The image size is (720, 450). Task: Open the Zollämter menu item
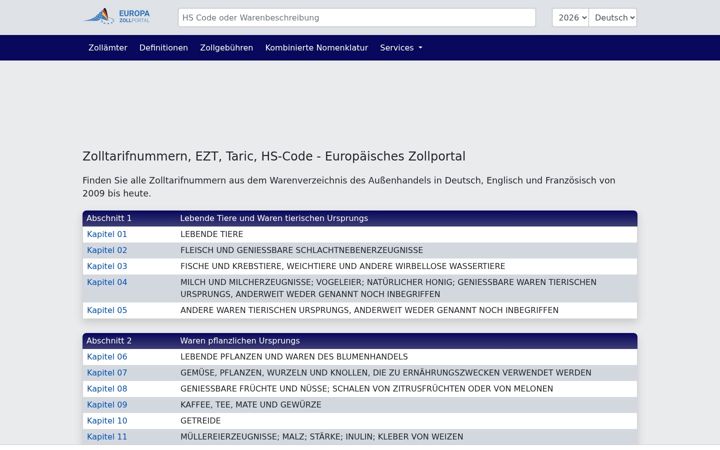pyautogui.click(x=107, y=48)
